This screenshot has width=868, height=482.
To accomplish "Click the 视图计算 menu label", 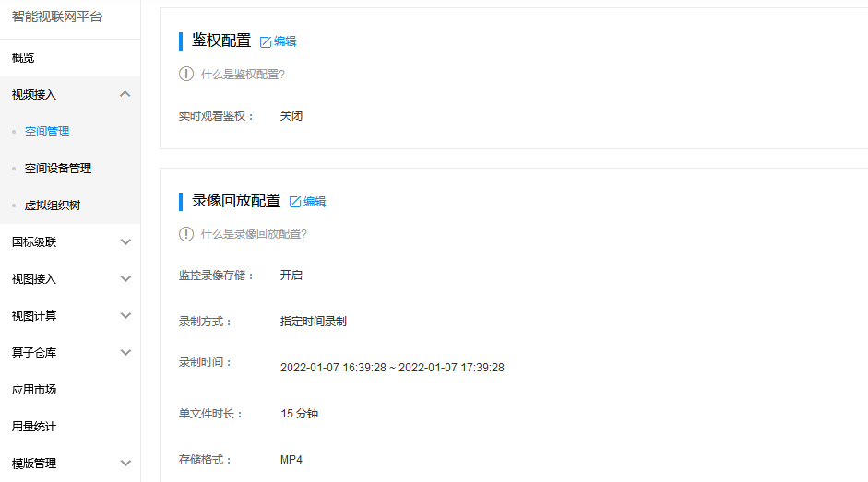I will click(34, 315).
